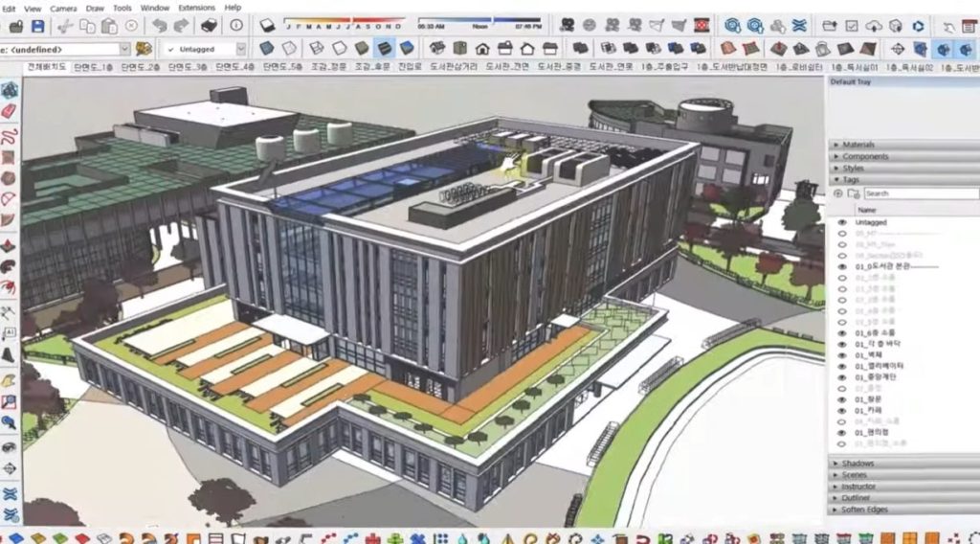Click the Print icon in toolbar
The height and width of the screenshot is (544, 980).
point(210,26)
